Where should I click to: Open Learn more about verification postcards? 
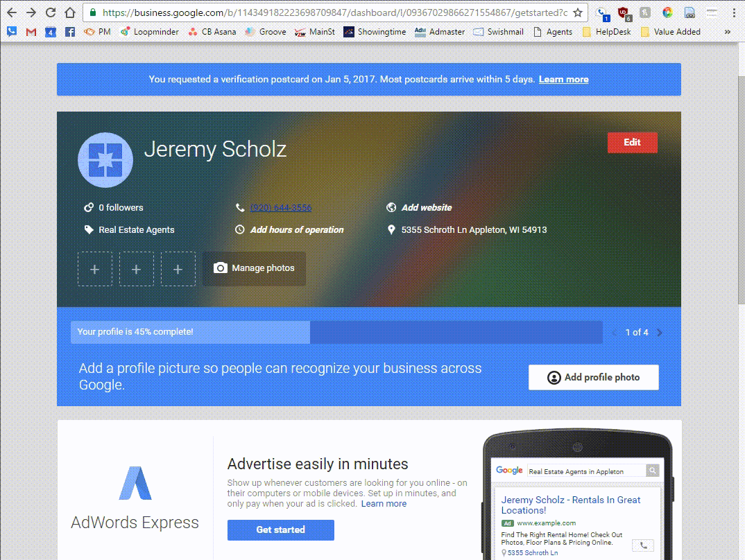tap(563, 79)
